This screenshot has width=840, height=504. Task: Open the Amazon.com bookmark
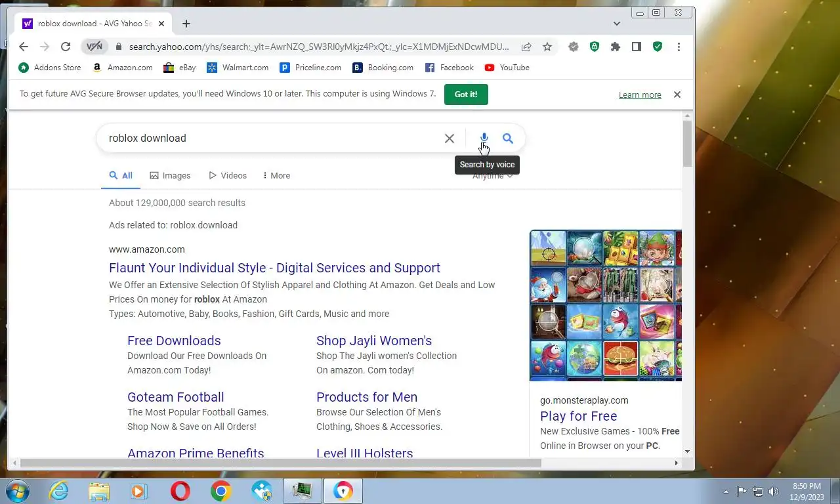pos(123,68)
